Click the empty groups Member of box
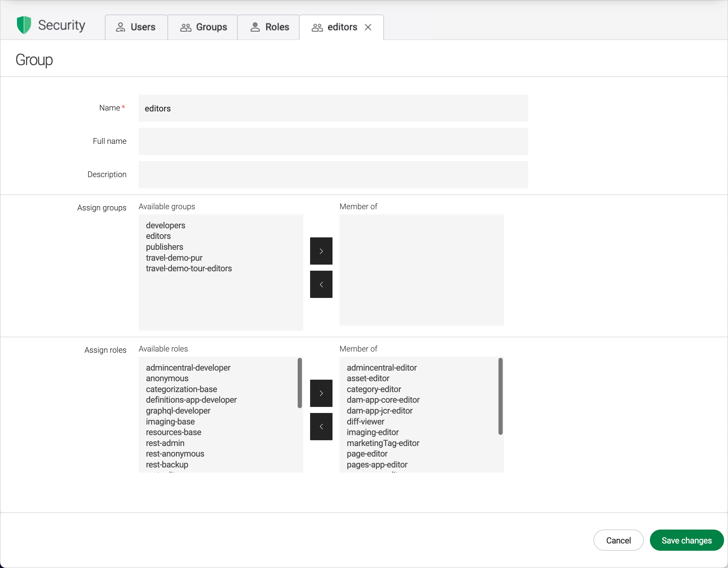Screen dimensions: 728x568 point(421,270)
